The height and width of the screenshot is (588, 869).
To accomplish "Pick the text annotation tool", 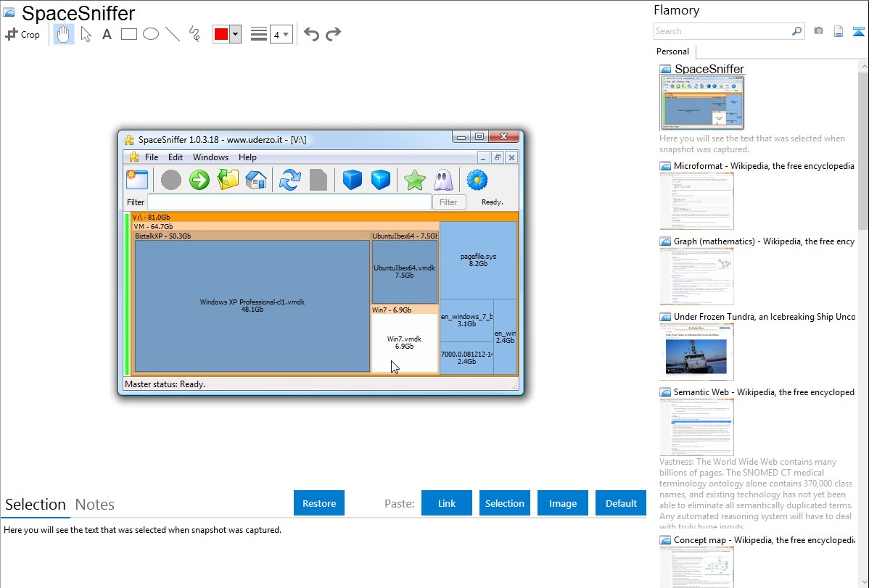I will tap(107, 34).
